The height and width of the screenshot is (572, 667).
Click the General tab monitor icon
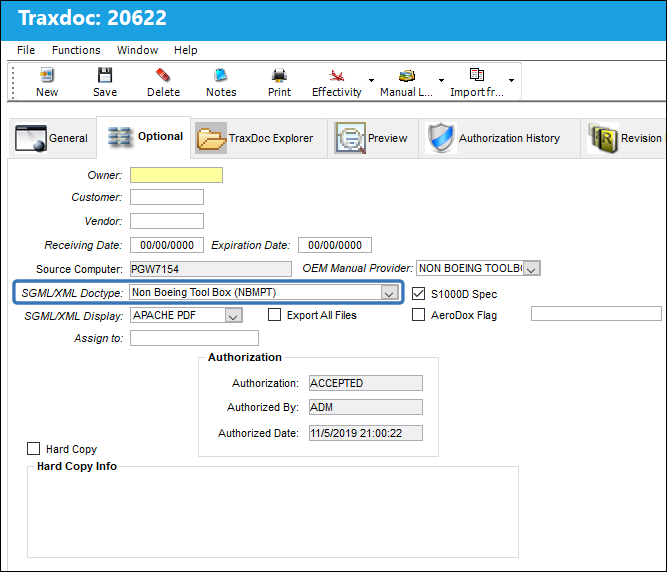pos(31,138)
